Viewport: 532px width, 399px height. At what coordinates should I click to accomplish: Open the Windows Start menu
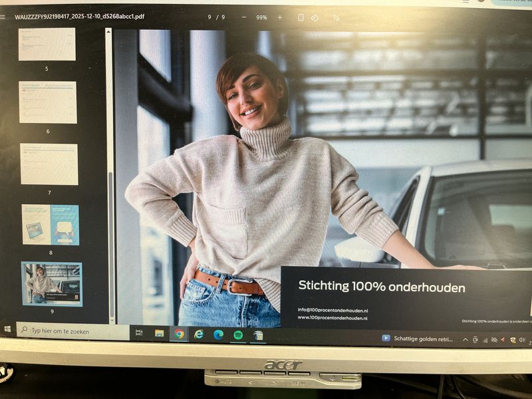7,329
